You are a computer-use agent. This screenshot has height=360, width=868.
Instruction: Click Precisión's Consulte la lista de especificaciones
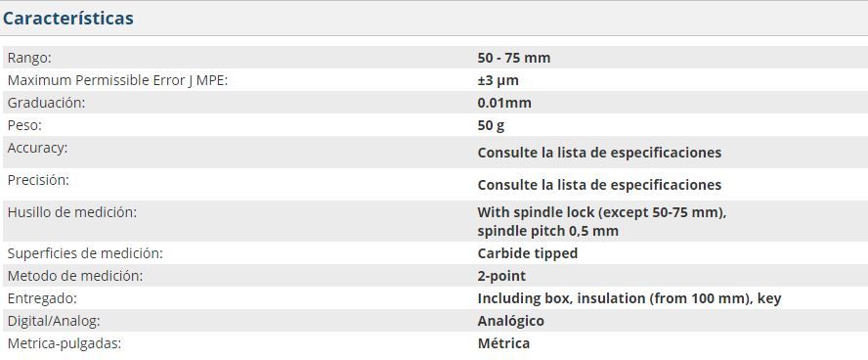(599, 185)
